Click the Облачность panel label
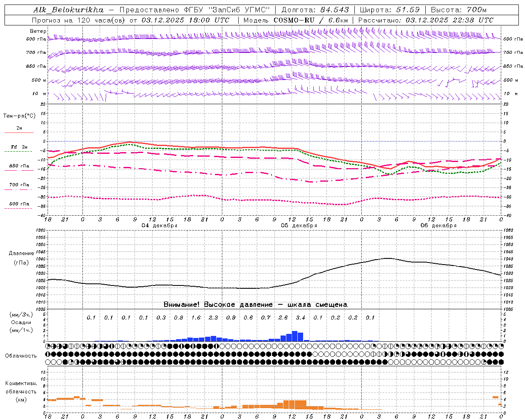525x420 pixels. (x=21, y=356)
